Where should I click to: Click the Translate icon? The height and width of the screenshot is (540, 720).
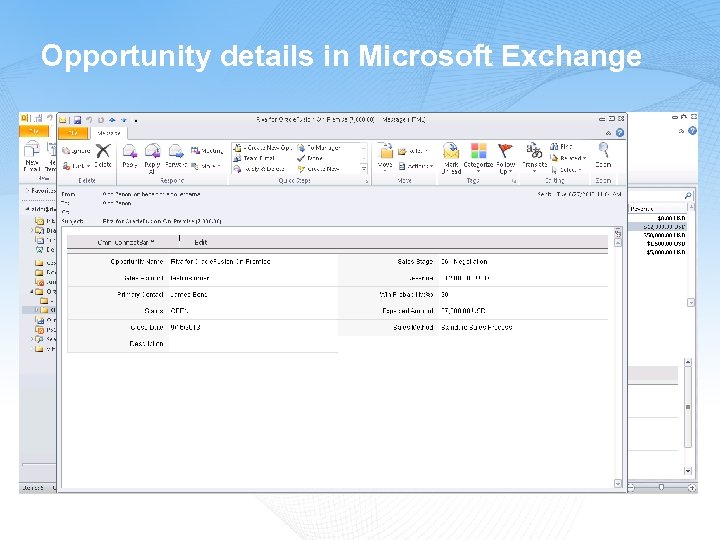(534, 150)
